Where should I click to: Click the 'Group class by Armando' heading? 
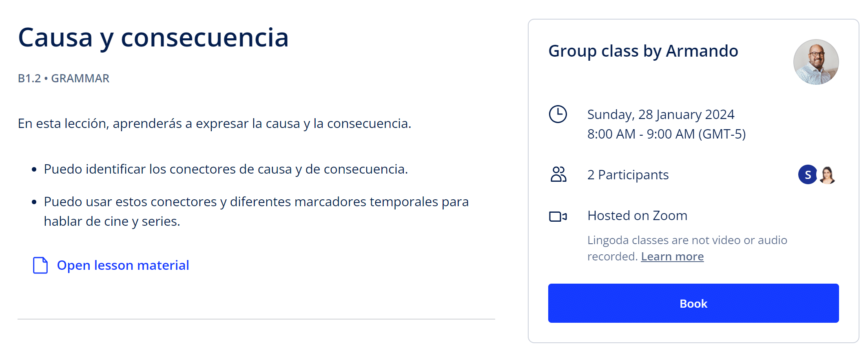(643, 51)
